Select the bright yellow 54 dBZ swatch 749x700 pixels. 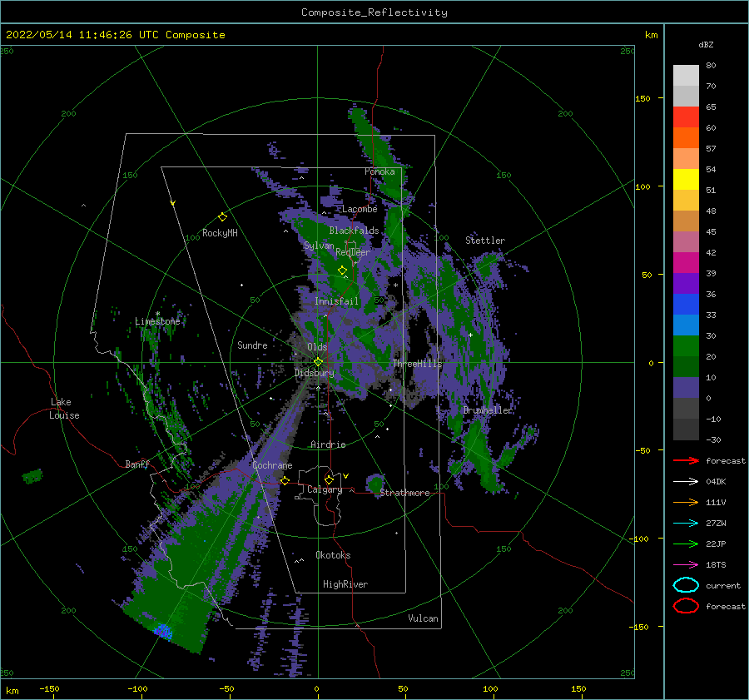pyautogui.click(x=686, y=180)
